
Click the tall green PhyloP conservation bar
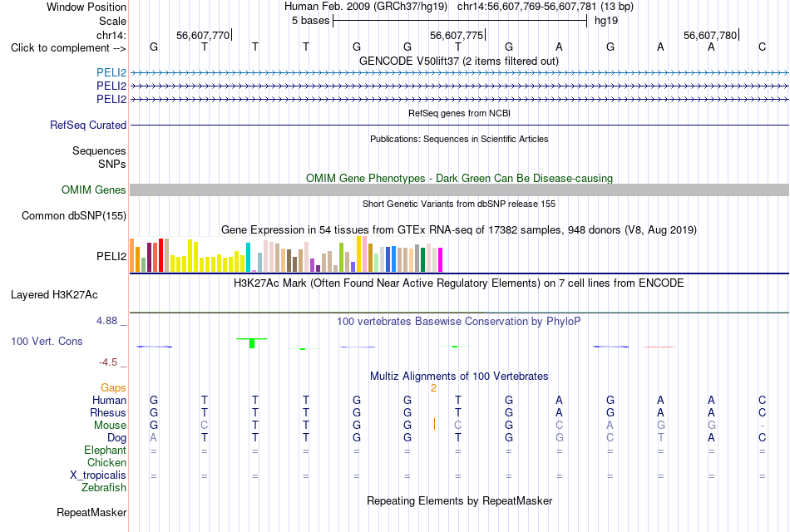(252, 343)
